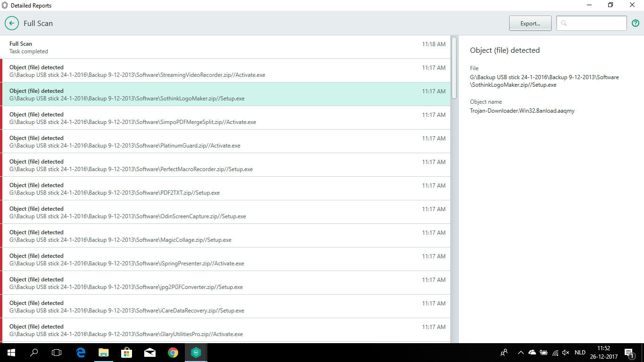This screenshot has width=644, height=362.
Task: Click the muted speaker volume icon
Action: point(566,352)
